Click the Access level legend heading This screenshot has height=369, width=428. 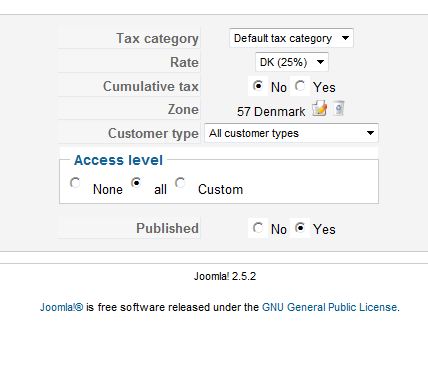click(x=118, y=160)
